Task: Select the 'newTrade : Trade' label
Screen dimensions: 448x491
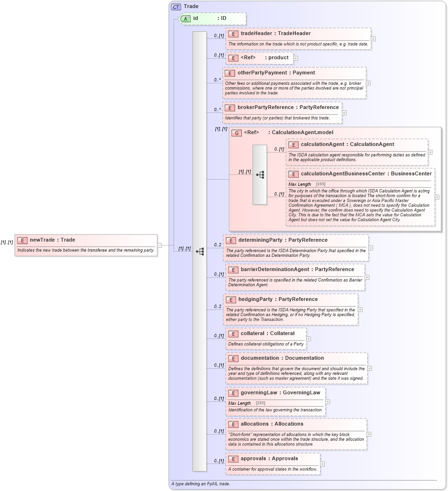Action: click(52, 240)
